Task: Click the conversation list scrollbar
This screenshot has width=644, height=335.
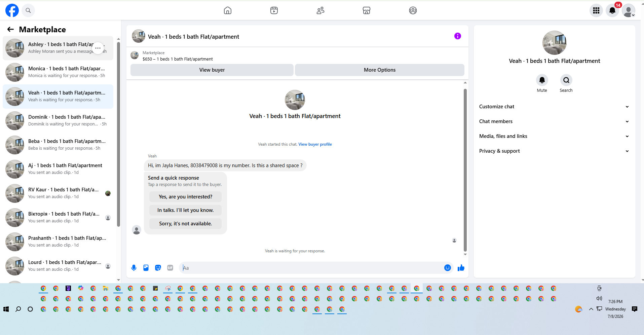Action: click(x=118, y=135)
